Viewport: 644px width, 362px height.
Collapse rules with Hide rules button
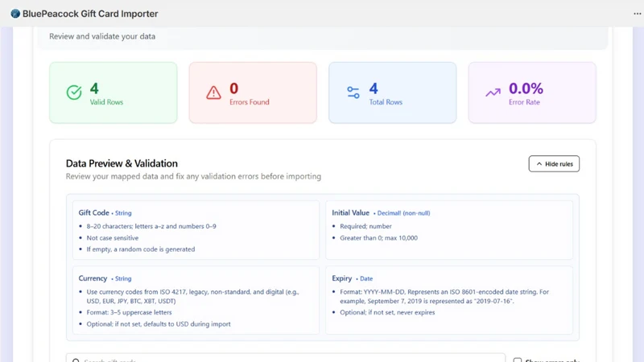coord(554,164)
